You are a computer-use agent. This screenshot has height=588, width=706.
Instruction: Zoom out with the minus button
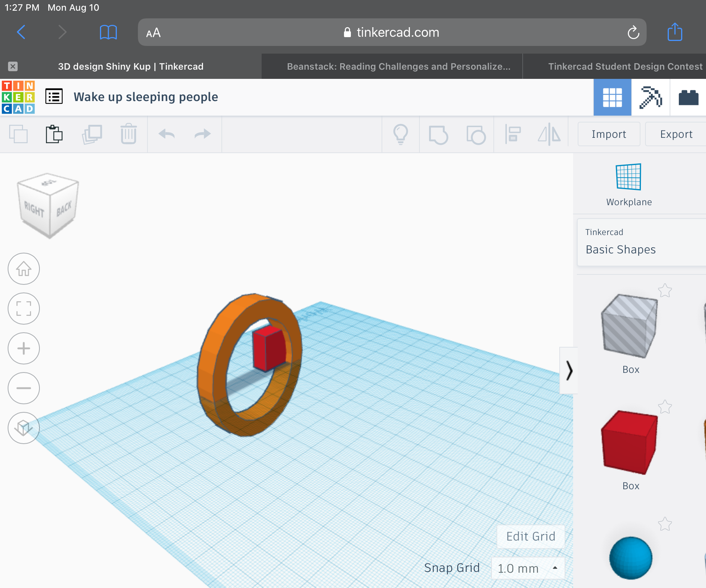[x=24, y=388]
